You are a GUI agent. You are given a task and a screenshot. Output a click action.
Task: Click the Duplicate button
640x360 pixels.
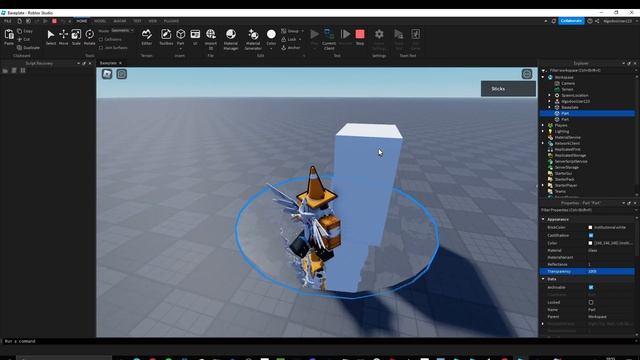tap(29, 48)
